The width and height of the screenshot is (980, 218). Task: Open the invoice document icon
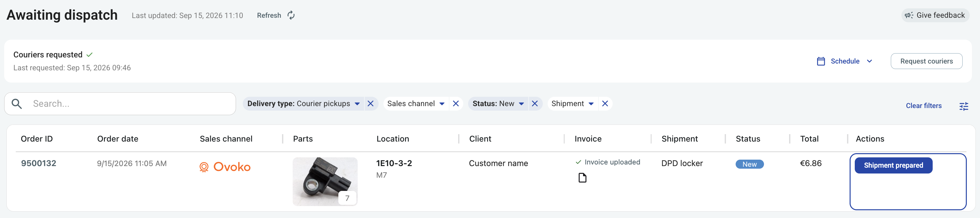582,178
